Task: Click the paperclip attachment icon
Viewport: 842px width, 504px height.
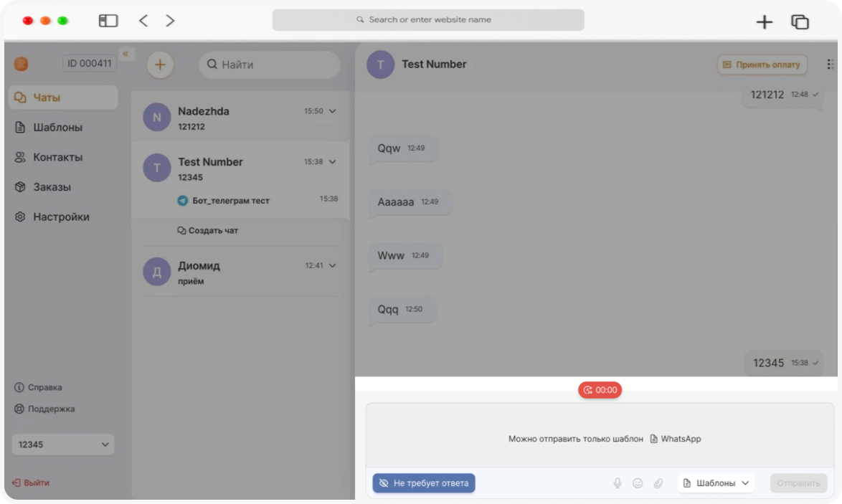Action: [658, 483]
